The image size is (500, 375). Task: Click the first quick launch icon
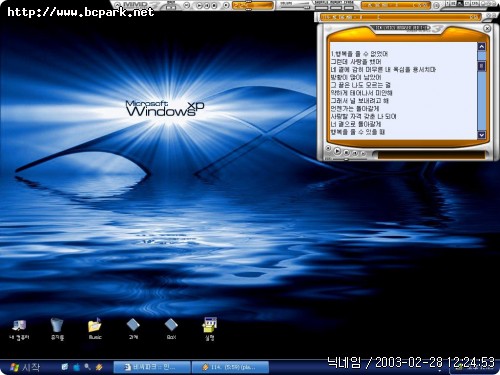click(x=65, y=367)
